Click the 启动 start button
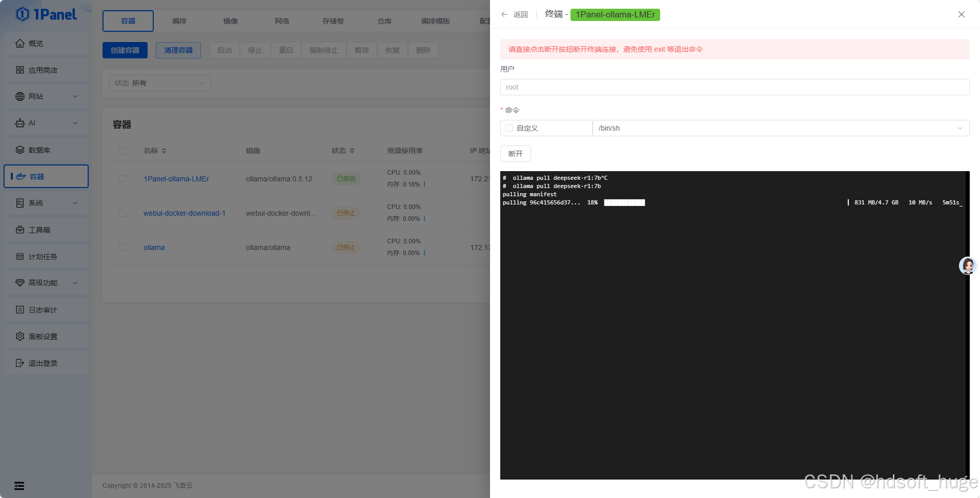Viewport: 980px width, 498px height. pos(224,50)
